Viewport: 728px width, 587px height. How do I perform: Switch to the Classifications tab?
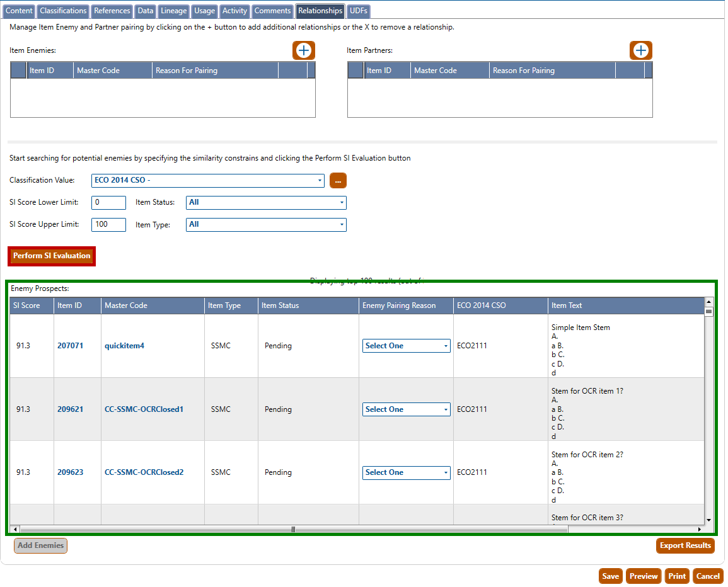pos(63,11)
